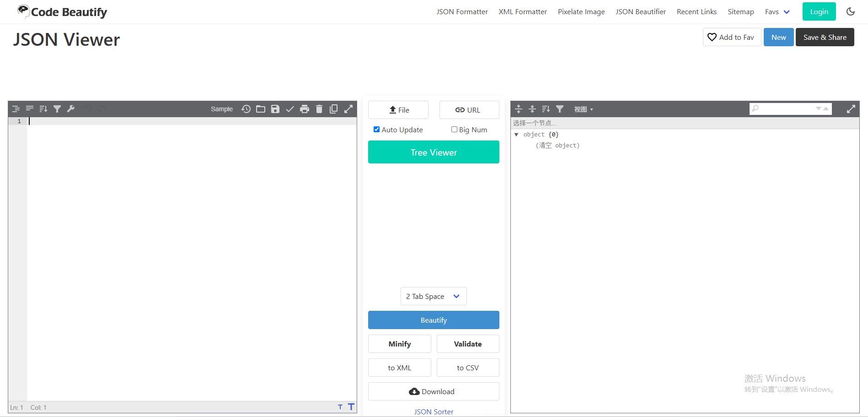
Task: Click the larger T increase font size icon
Action: (x=351, y=406)
